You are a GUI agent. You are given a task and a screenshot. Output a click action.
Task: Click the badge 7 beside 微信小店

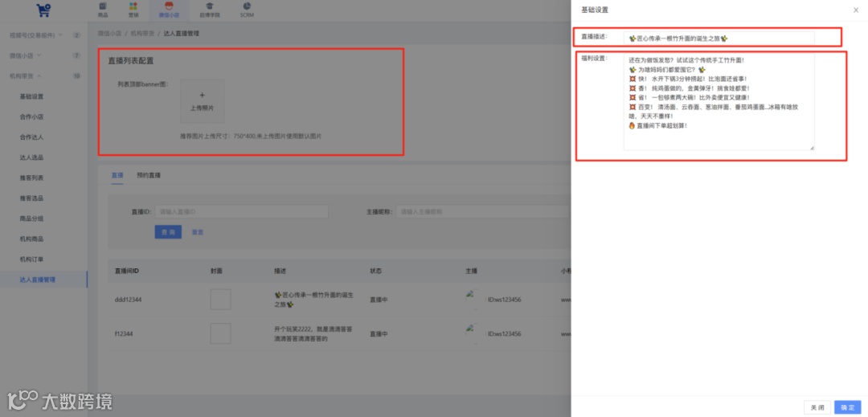pyautogui.click(x=76, y=55)
